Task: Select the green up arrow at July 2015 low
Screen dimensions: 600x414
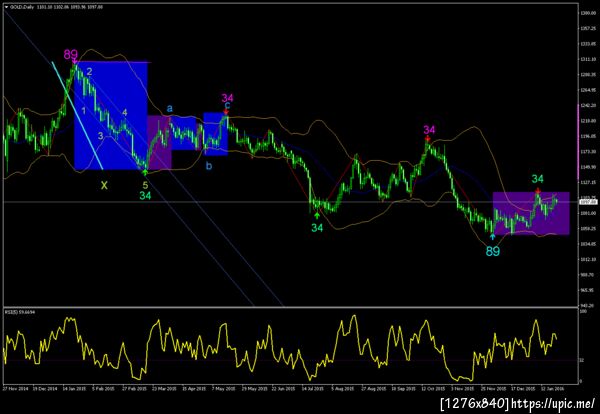Action: tap(317, 215)
